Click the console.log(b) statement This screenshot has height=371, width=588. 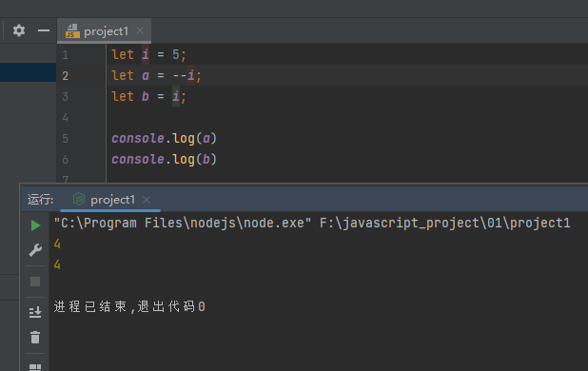(164, 160)
